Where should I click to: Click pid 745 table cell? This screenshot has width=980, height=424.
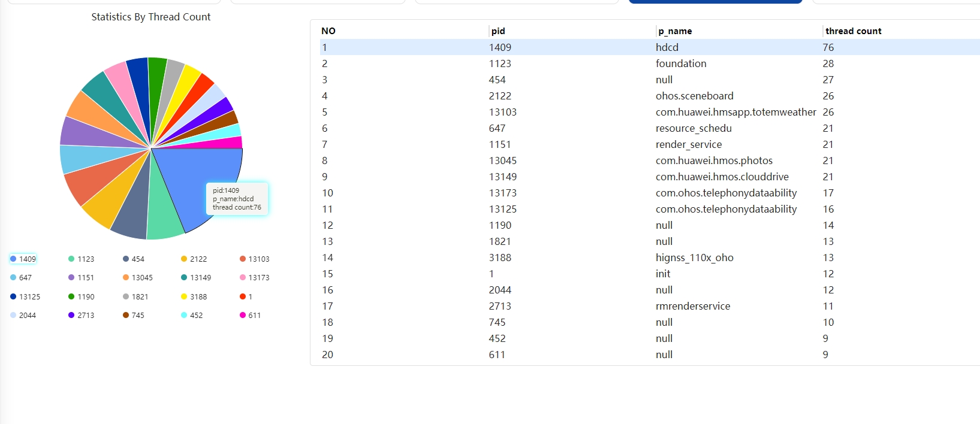[497, 322]
